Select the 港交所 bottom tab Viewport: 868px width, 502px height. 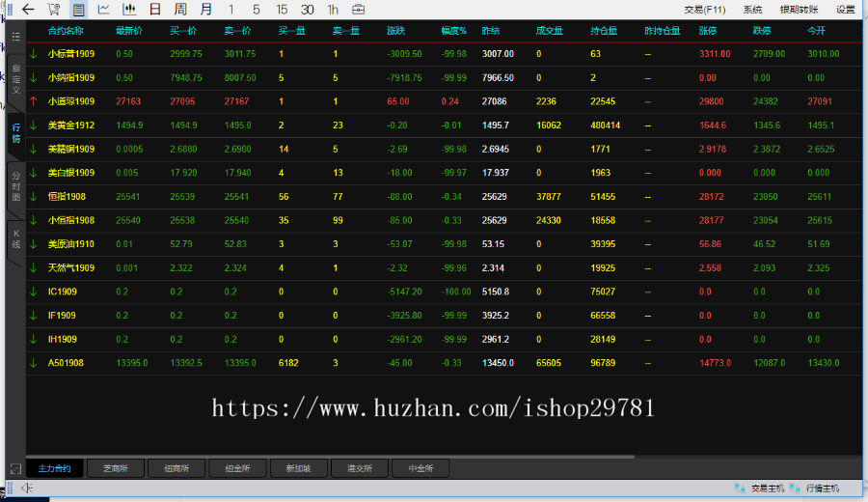(x=360, y=468)
